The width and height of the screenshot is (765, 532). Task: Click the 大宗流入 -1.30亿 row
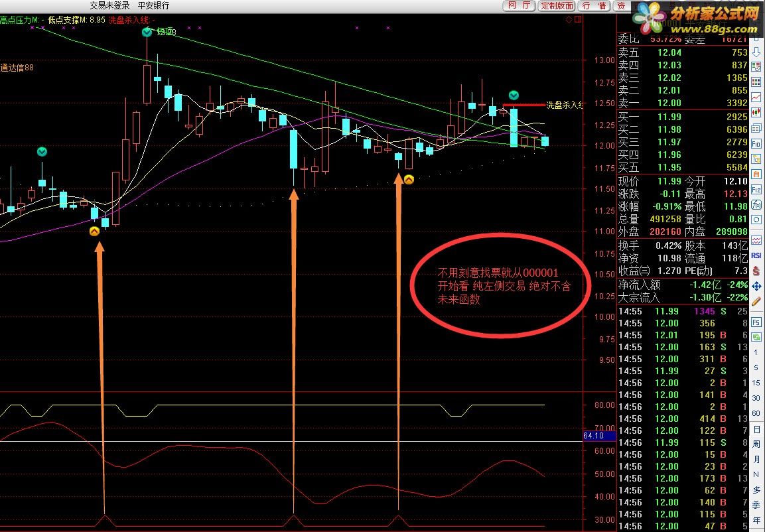tap(683, 297)
